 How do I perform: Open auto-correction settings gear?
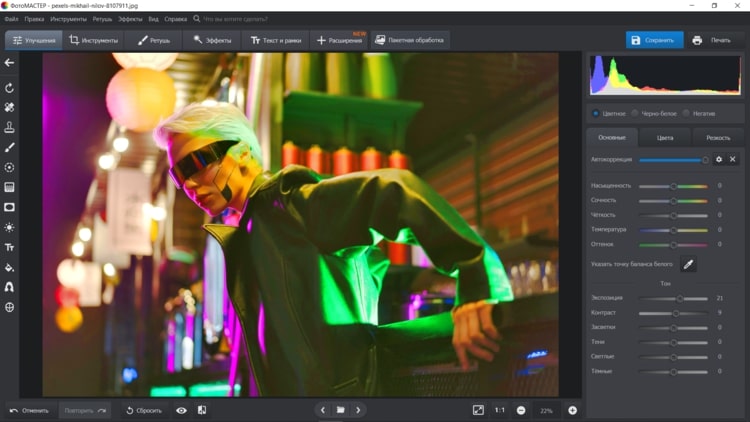click(718, 159)
